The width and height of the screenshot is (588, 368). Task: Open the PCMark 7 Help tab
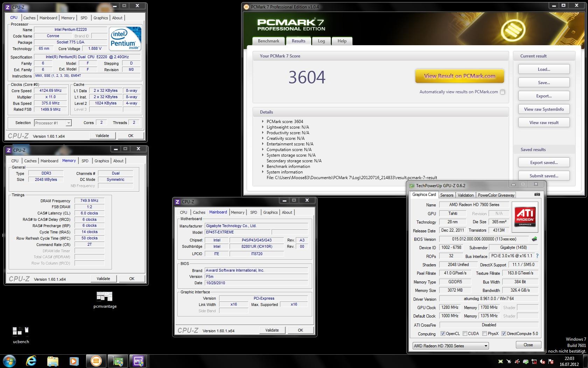click(x=342, y=41)
